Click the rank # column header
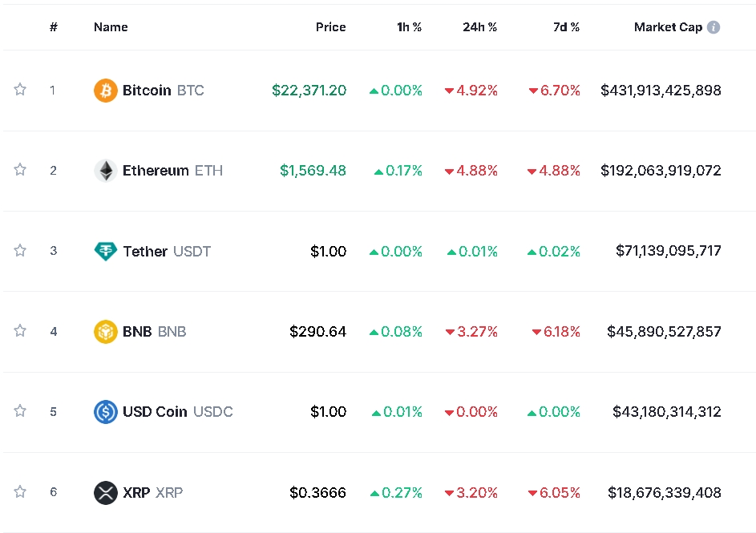The image size is (756, 533). point(54,27)
